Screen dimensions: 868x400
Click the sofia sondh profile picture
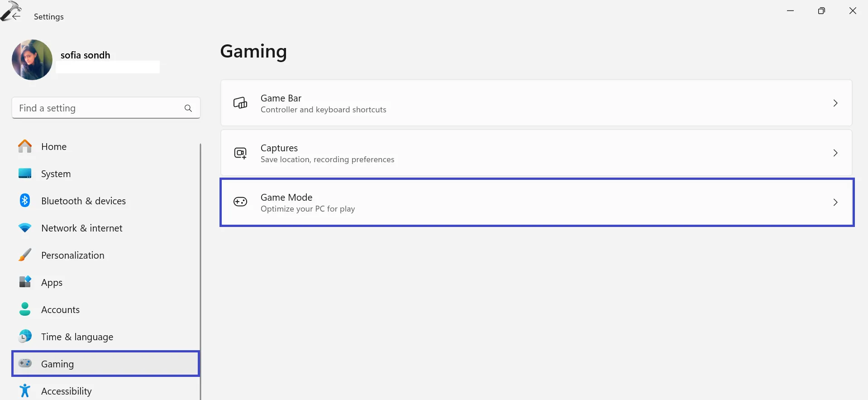coord(32,60)
